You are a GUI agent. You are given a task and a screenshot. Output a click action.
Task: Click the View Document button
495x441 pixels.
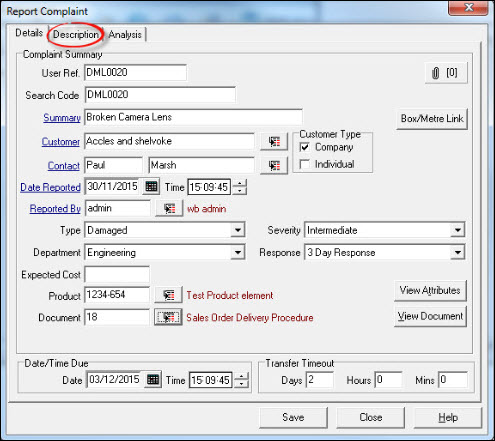[x=430, y=316]
